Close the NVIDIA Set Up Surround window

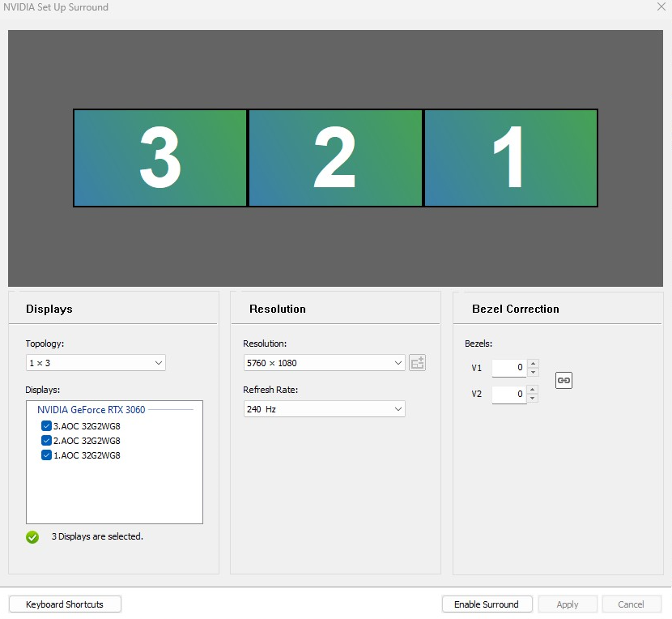coord(661,6)
